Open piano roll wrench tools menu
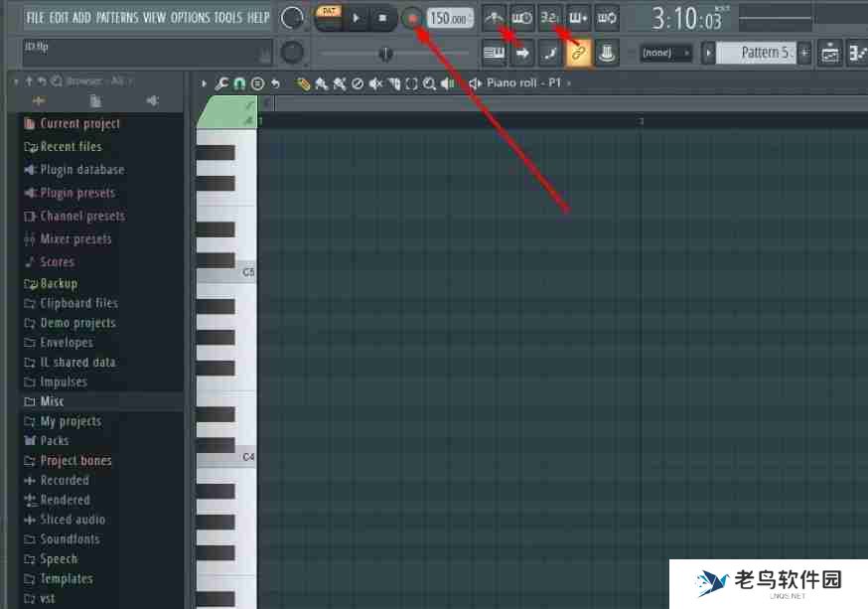The width and height of the screenshot is (868, 609). pyautogui.click(x=221, y=83)
